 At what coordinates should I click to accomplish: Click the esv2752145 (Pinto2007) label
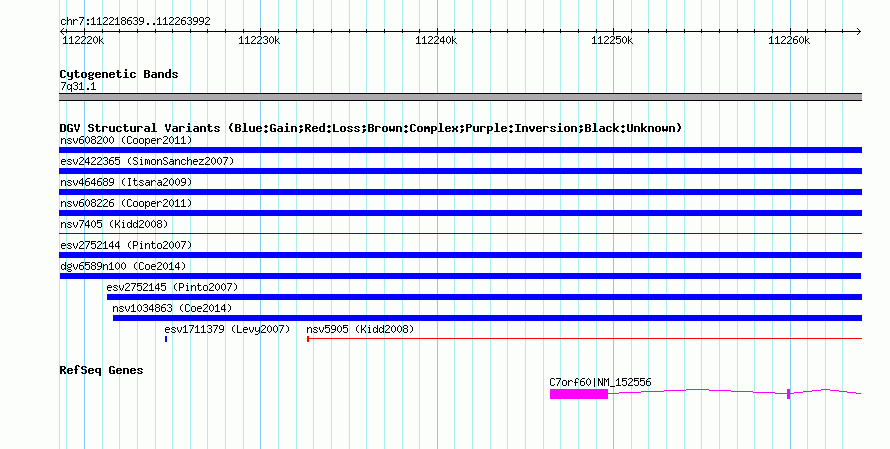[173, 287]
